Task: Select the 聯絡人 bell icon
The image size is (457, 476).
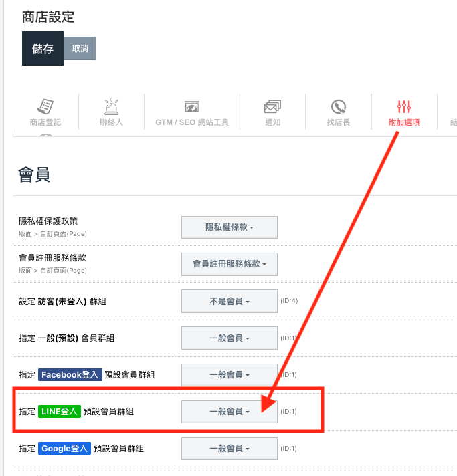Action: pyautogui.click(x=111, y=106)
